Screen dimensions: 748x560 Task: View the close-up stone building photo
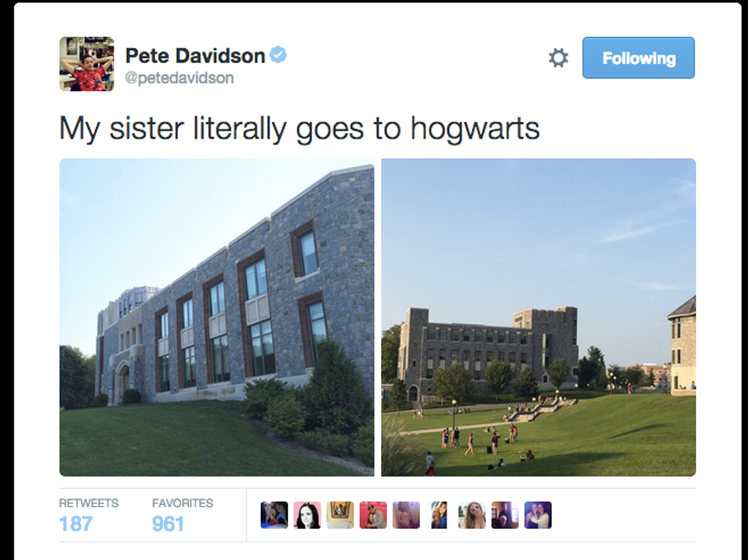point(217,317)
